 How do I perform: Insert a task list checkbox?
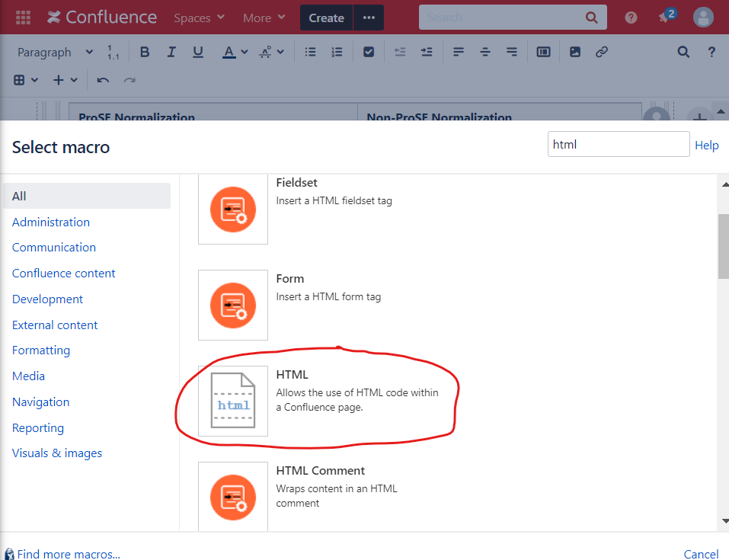[369, 52]
